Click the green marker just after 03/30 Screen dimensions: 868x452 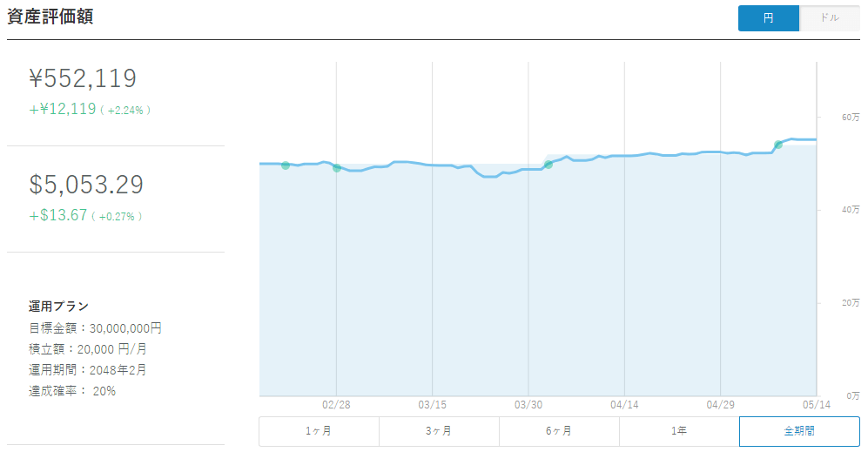548,165
